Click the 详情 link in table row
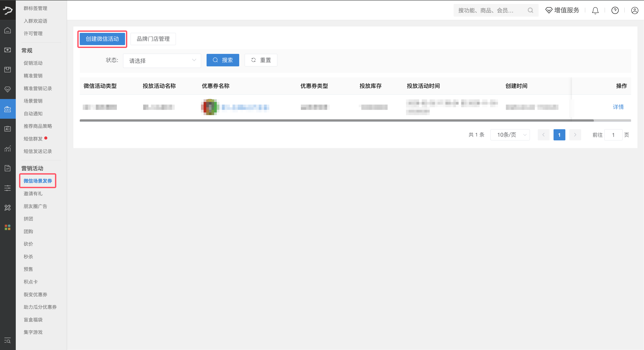Image resolution: width=644 pixels, height=350 pixels. click(x=618, y=107)
